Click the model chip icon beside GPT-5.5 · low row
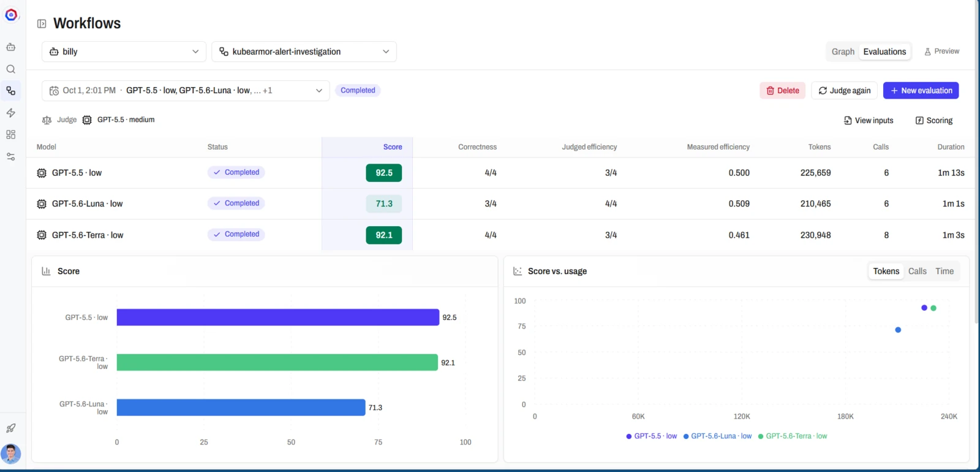Viewport: 980px width, 472px height. point(42,173)
